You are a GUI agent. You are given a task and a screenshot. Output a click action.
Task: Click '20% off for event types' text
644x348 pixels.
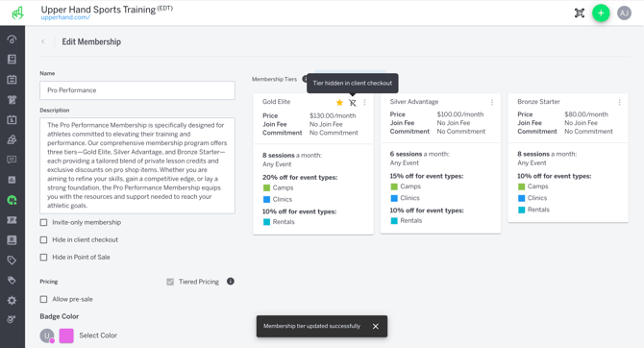tap(300, 178)
